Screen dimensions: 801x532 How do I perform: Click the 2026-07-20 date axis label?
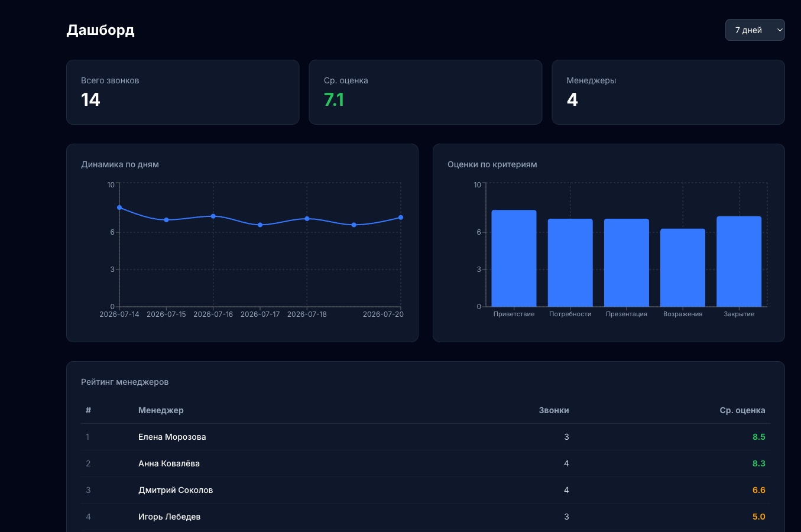383,314
